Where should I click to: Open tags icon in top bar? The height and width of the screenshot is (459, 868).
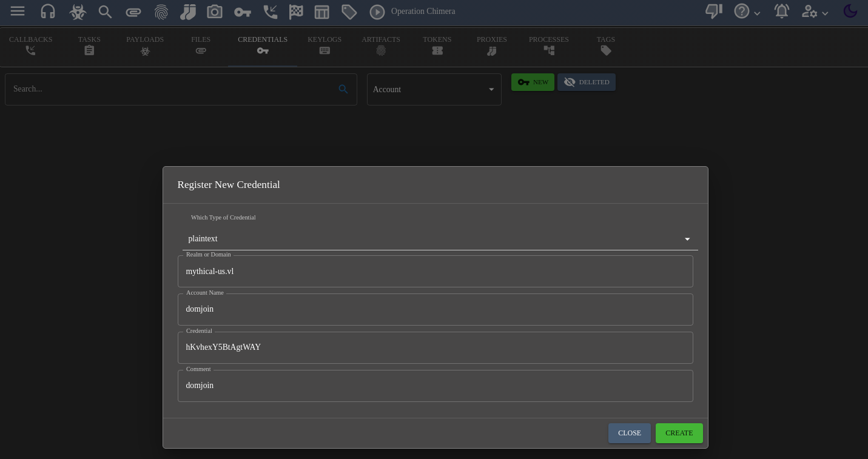(x=349, y=12)
